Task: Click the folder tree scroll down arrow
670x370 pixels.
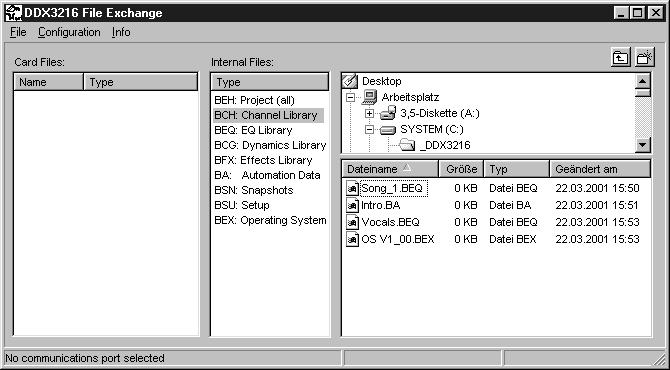Action: coord(643,145)
